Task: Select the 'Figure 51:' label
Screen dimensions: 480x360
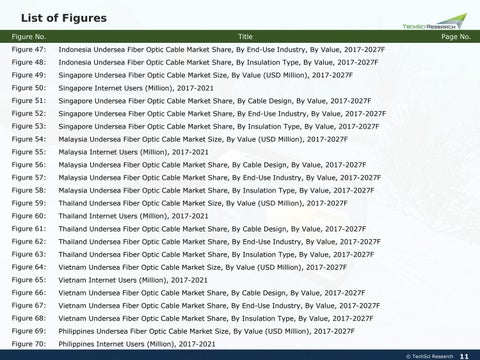Action: point(29,101)
